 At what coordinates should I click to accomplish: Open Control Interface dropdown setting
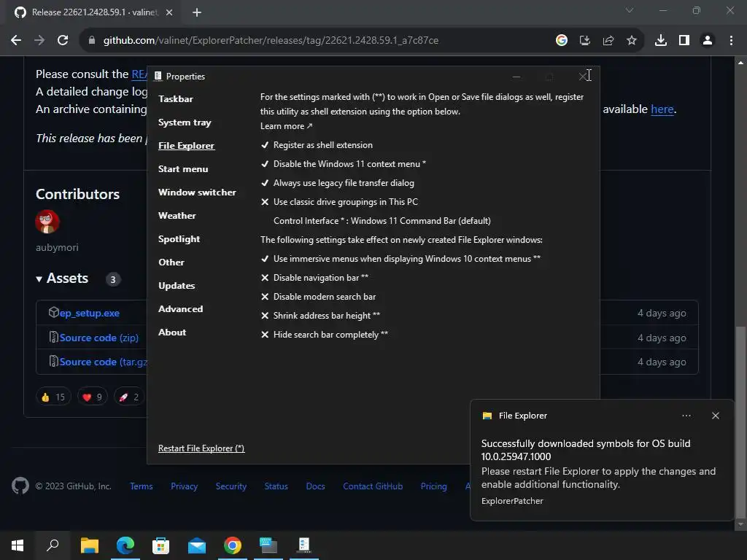point(382,221)
